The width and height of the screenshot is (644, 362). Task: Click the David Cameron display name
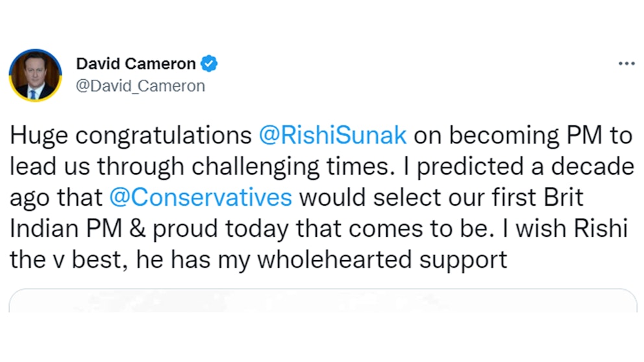[x=136, y=64]
